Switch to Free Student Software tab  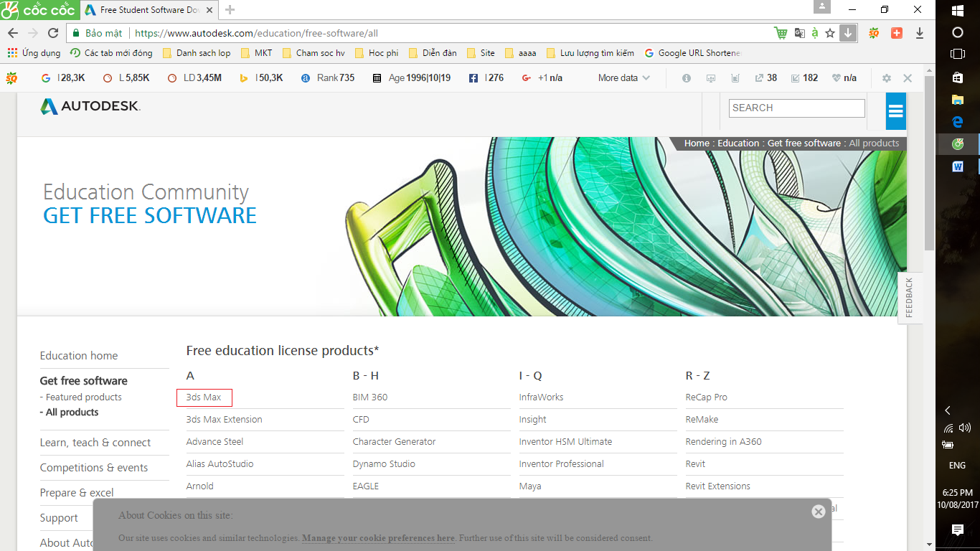(x=148, y=10)
